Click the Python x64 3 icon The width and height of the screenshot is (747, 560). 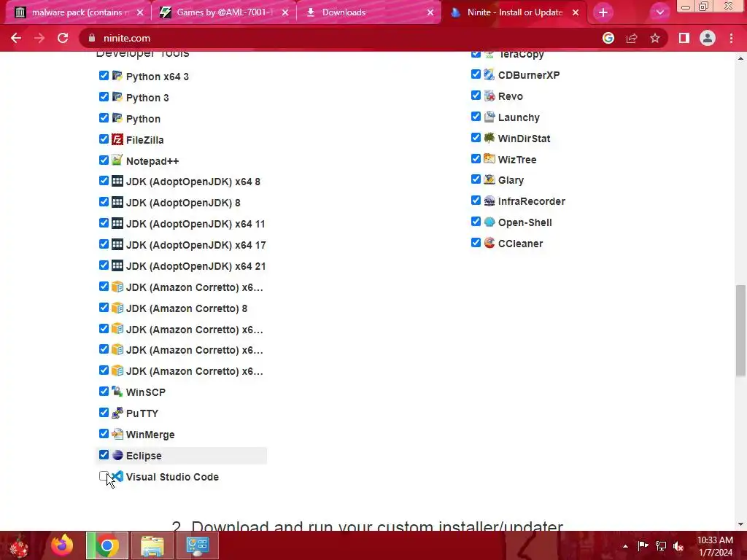117,76
